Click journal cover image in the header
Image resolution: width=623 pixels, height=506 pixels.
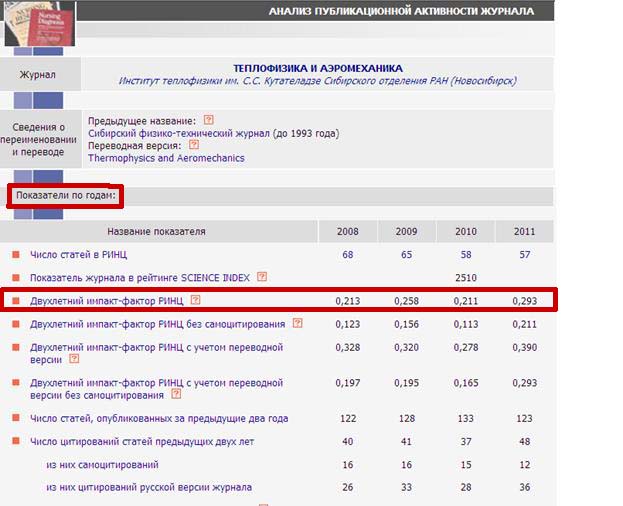pos(40,24)
